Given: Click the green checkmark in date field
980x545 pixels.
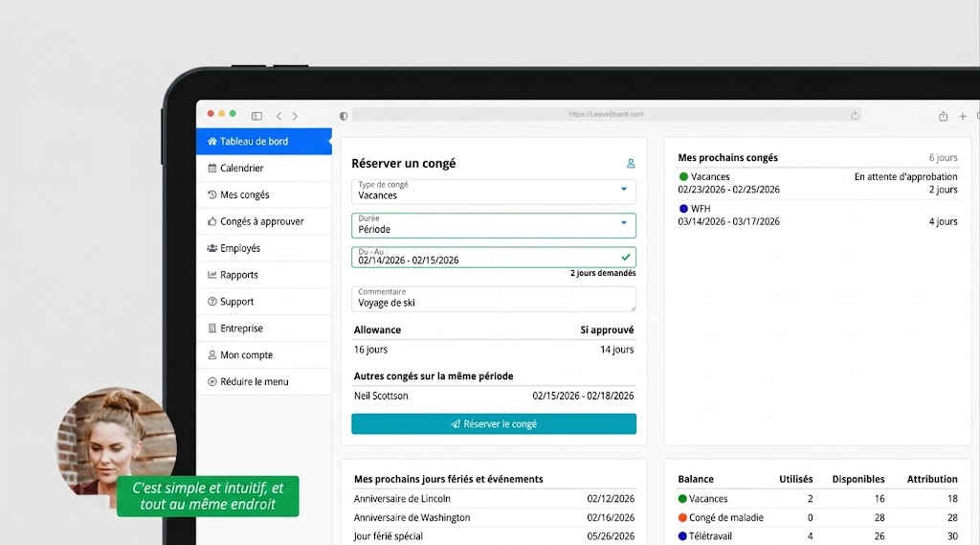Looking at the screenshot, I should click(626, 257).
